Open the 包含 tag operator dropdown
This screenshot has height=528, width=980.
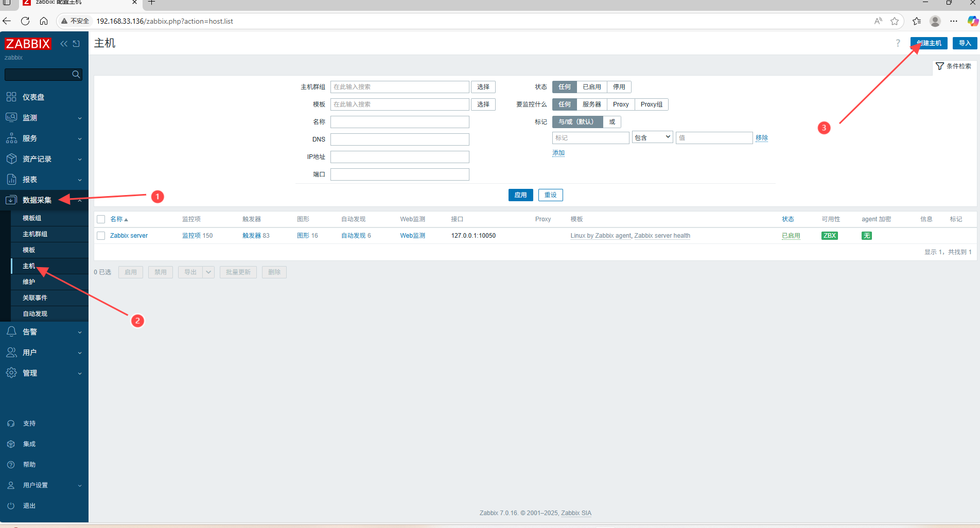click(x=653, y=137)
